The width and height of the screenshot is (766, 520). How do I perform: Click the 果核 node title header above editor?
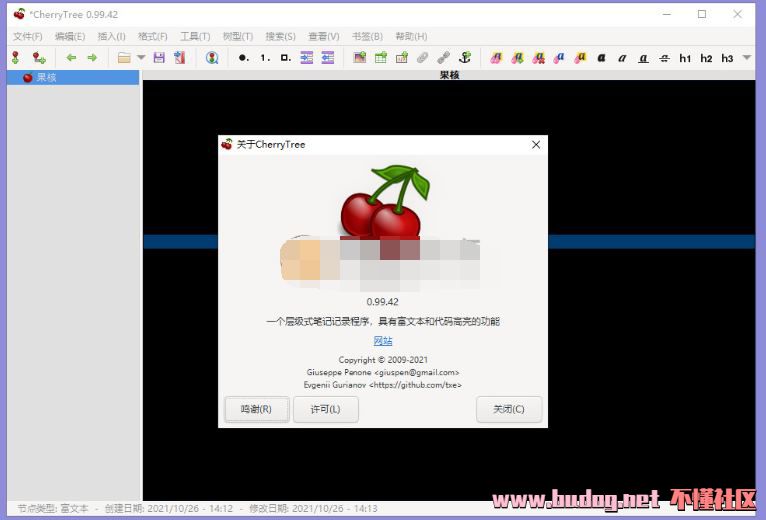pyautogui.click(x=449, y=75)
